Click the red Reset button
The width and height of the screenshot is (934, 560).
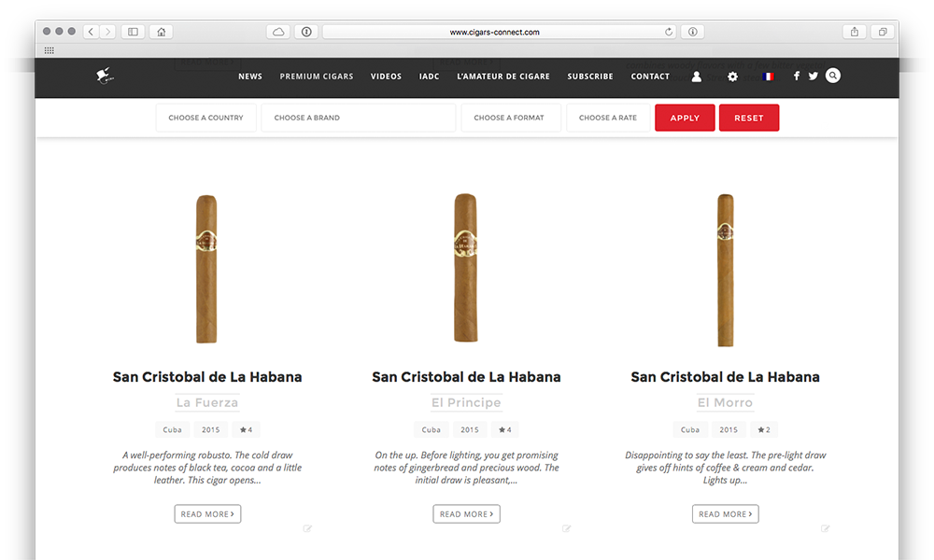click(749, 118)
